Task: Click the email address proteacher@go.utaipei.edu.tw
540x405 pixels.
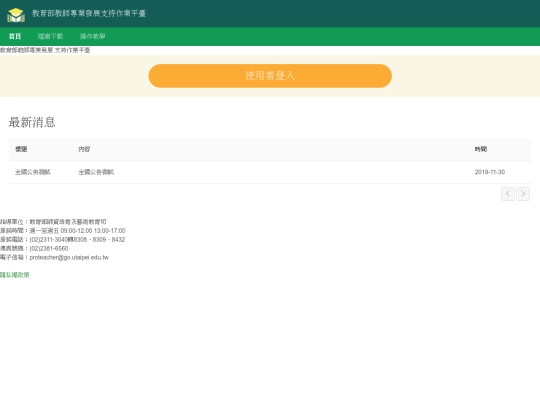Action: pyautogui.click(x=69, y=257)
